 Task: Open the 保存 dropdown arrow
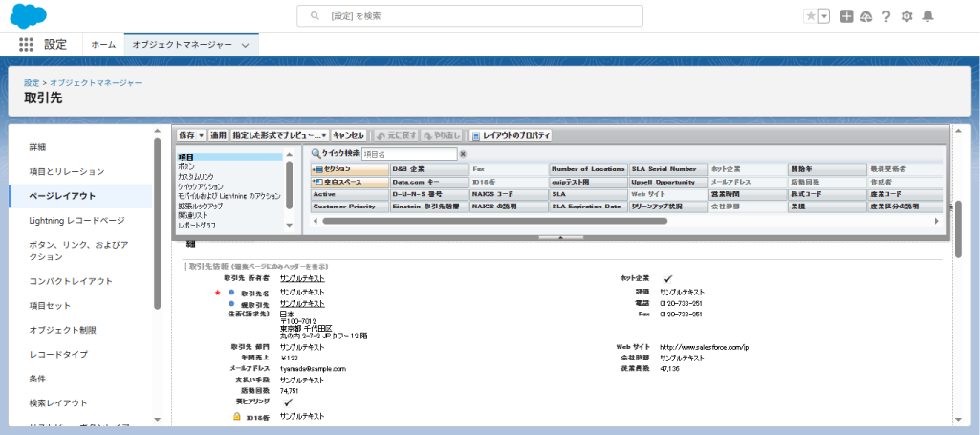(x=201, y=135)
